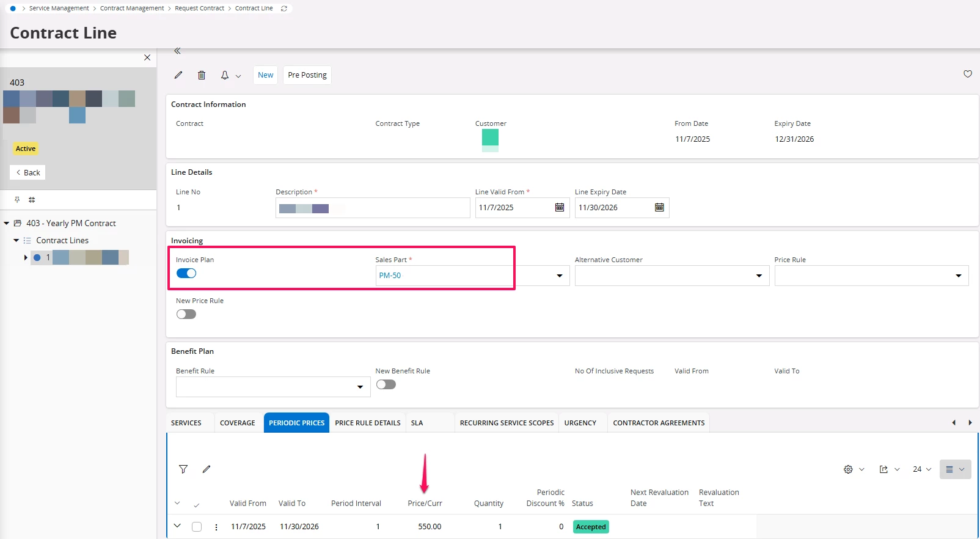Screen dimensions: 980x539
Task: Click the Line Expiry Date input field
Action: point(613,208)
